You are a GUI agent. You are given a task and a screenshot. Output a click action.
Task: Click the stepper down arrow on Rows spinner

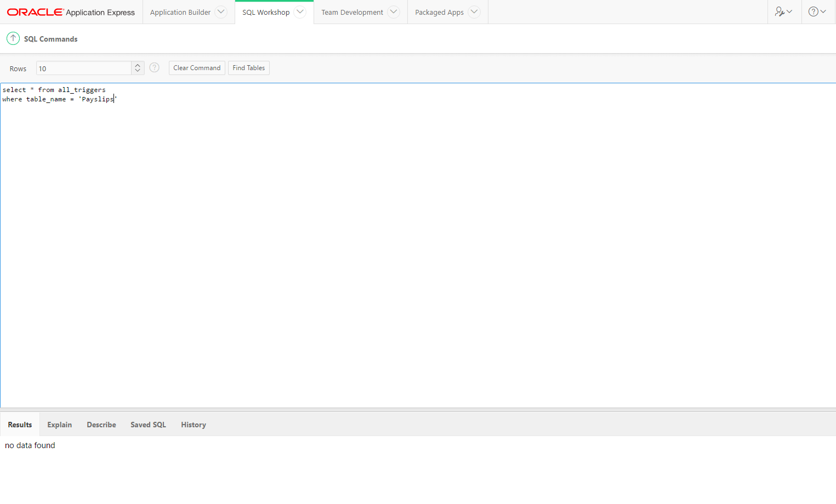pyautogui.click(x=138, y=71)
